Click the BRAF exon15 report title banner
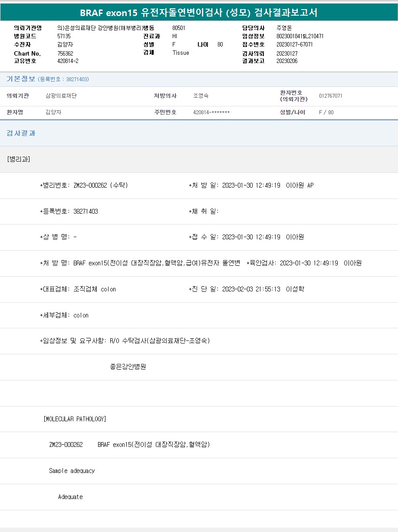Screen dimensions: 398x532 [199, 13]
